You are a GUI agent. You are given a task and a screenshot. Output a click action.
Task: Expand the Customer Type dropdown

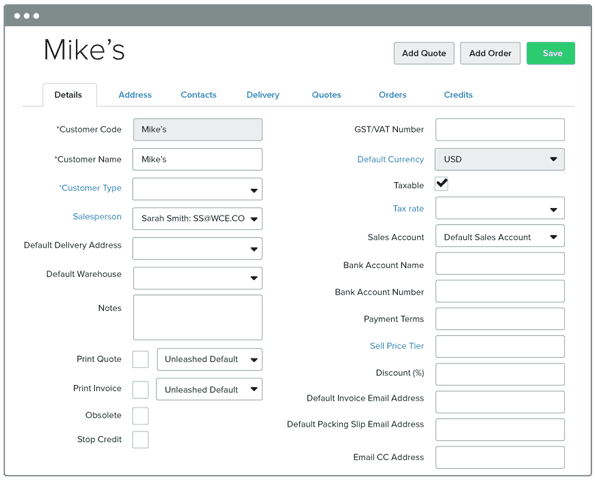coord(197,189)
